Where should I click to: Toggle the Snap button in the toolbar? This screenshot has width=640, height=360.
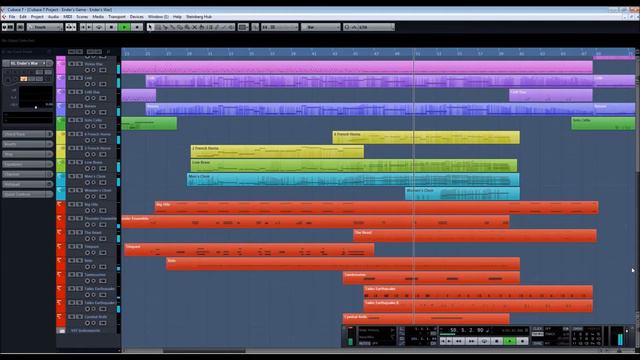(x=255, y=27)
